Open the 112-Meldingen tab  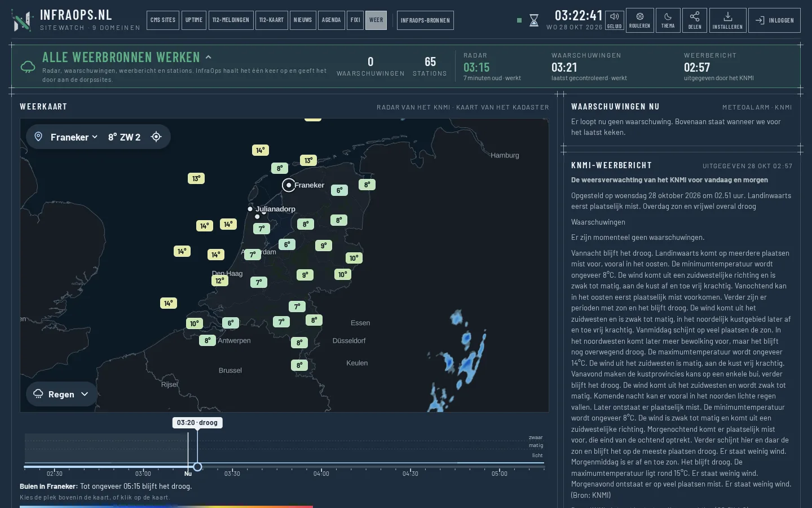pos(231,20)
